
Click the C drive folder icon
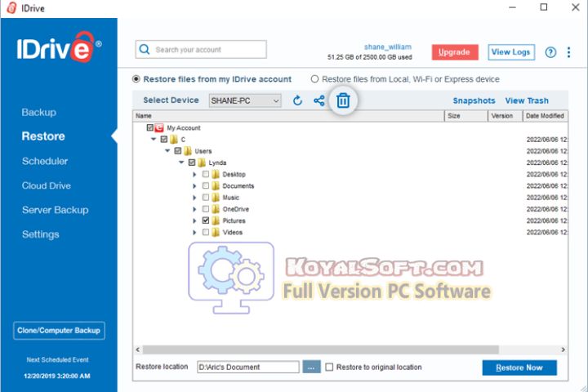point(174,140)
